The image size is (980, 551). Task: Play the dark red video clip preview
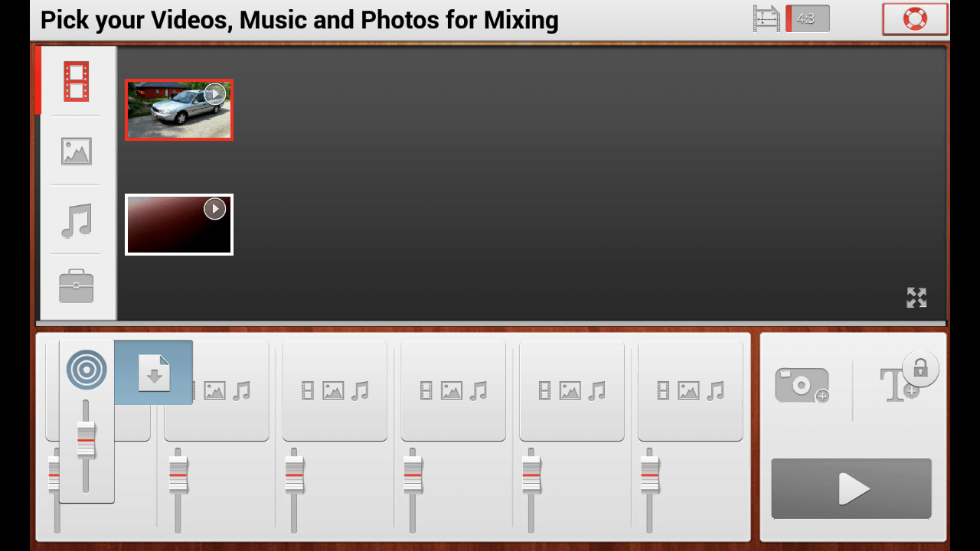(215, 209)
